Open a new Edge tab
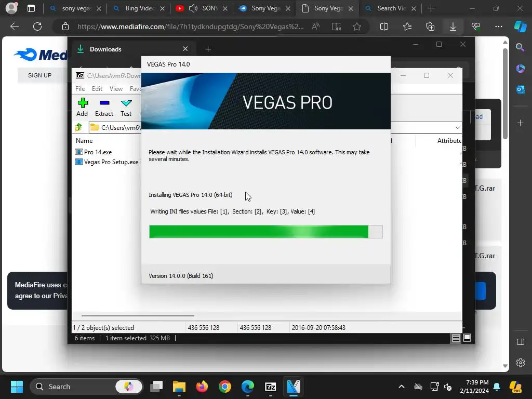 point(431,8)
